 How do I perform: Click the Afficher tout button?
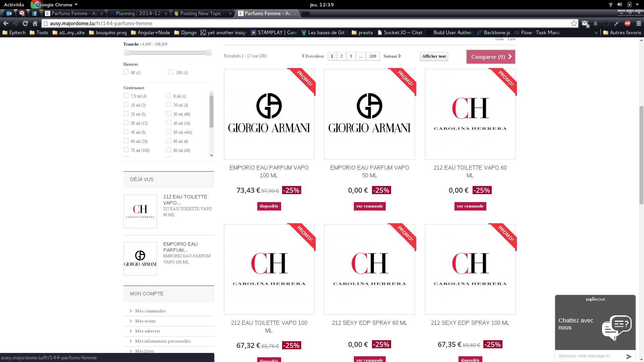[434, 56]
